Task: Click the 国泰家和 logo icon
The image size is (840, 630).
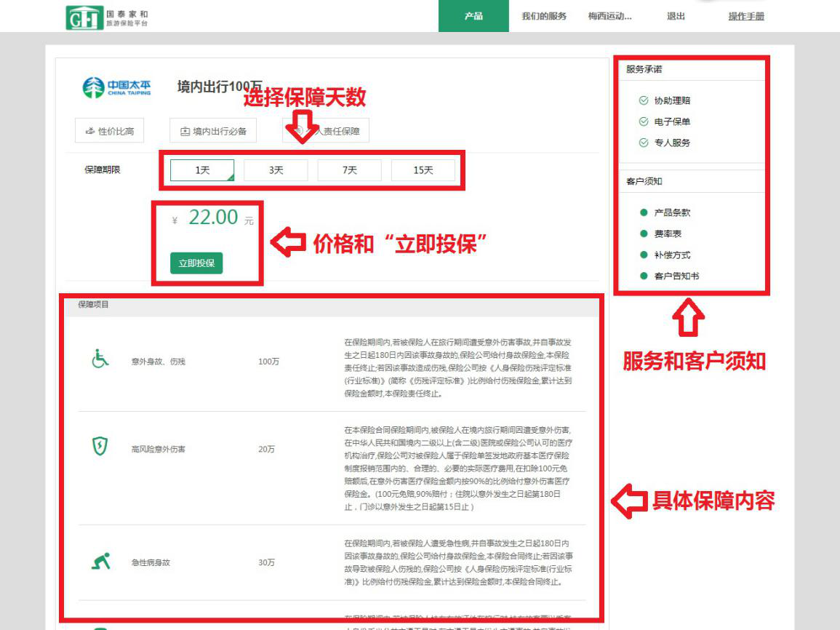Action: click(x=84, y=17)
